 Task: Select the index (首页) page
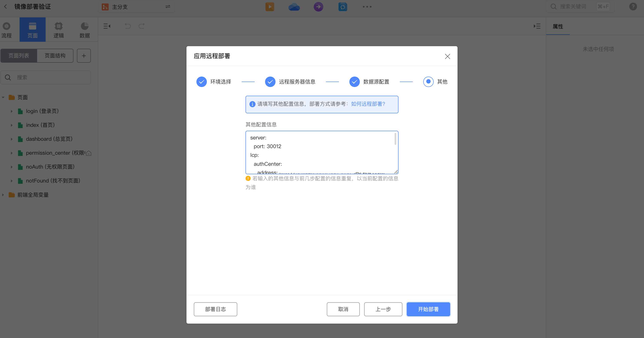coord(40,125)
